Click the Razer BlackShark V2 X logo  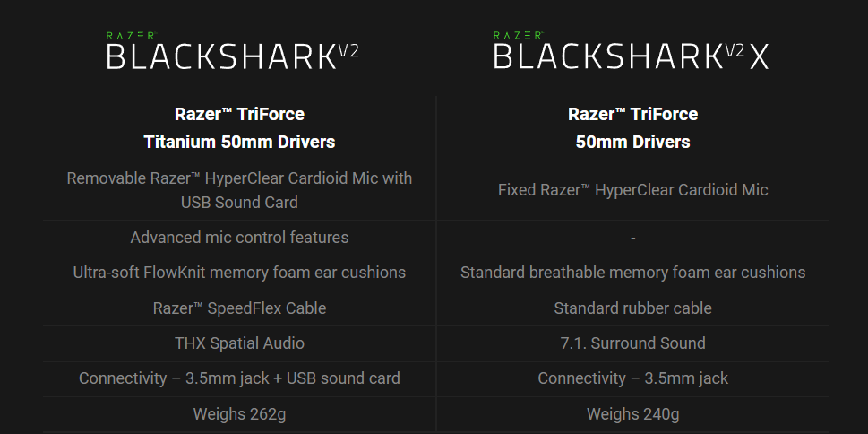click(632, 51)
